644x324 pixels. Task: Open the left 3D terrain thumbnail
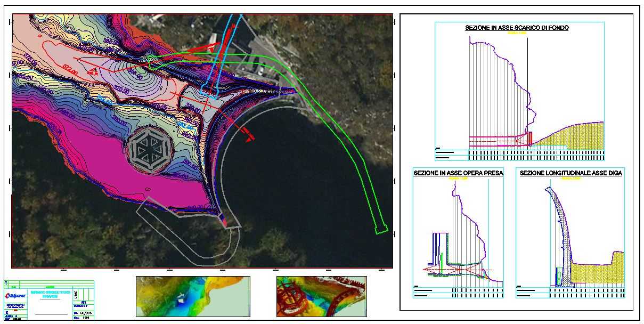pos(193,296)
